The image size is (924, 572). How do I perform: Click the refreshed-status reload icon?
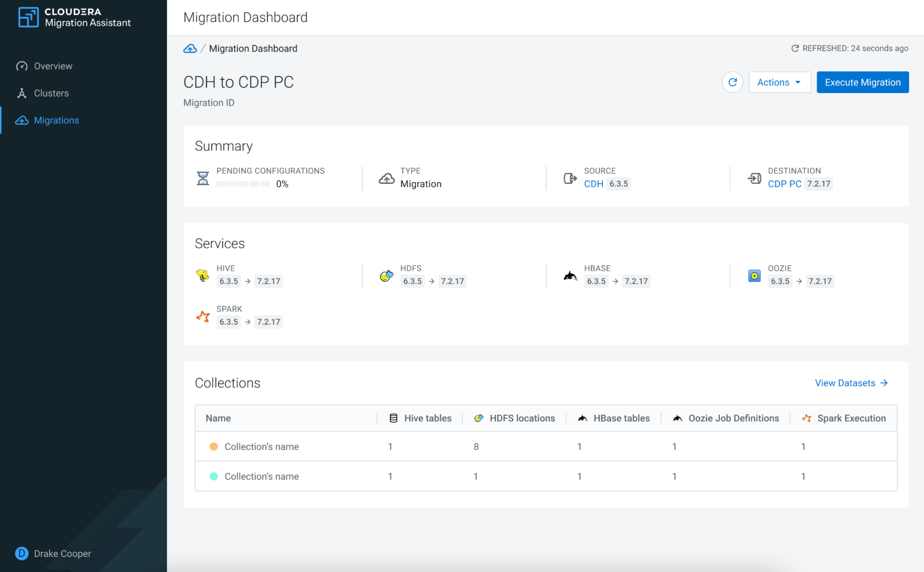[x=795, y=48]
